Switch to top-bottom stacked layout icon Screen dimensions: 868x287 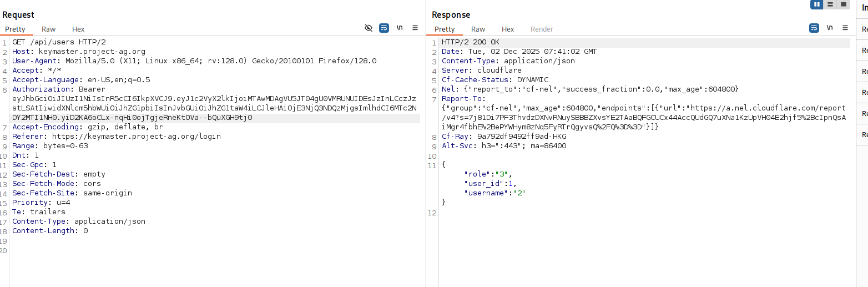pyautogui.click(x=830, y=4)
